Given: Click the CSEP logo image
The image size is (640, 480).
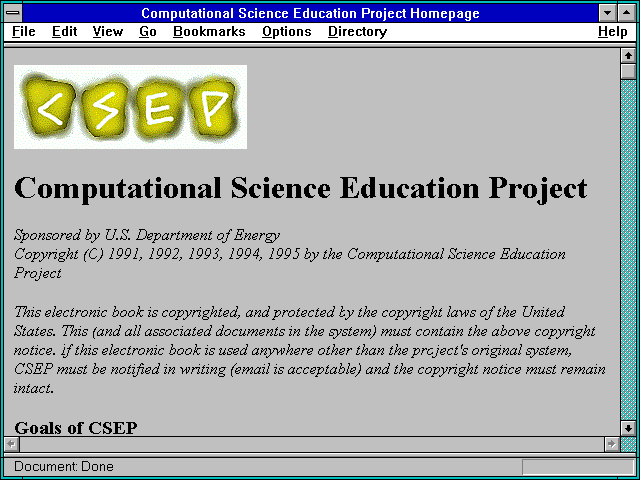Looking at the screenshot, I should (x=130, y=107).
